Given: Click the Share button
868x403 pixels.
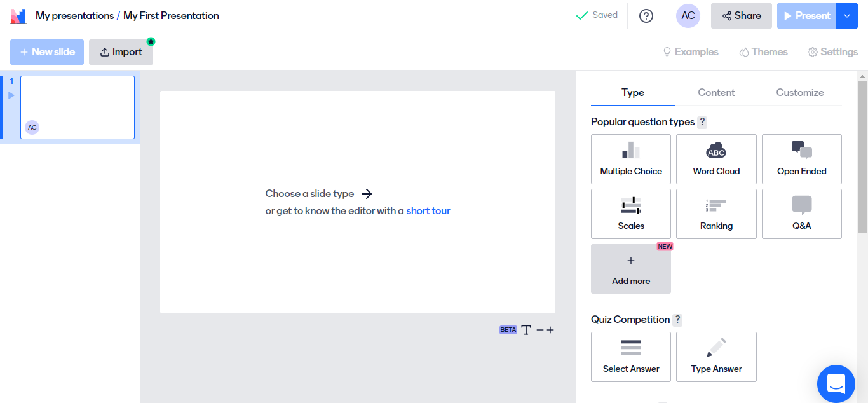Looking at the screenshot, I should point(741,16).
